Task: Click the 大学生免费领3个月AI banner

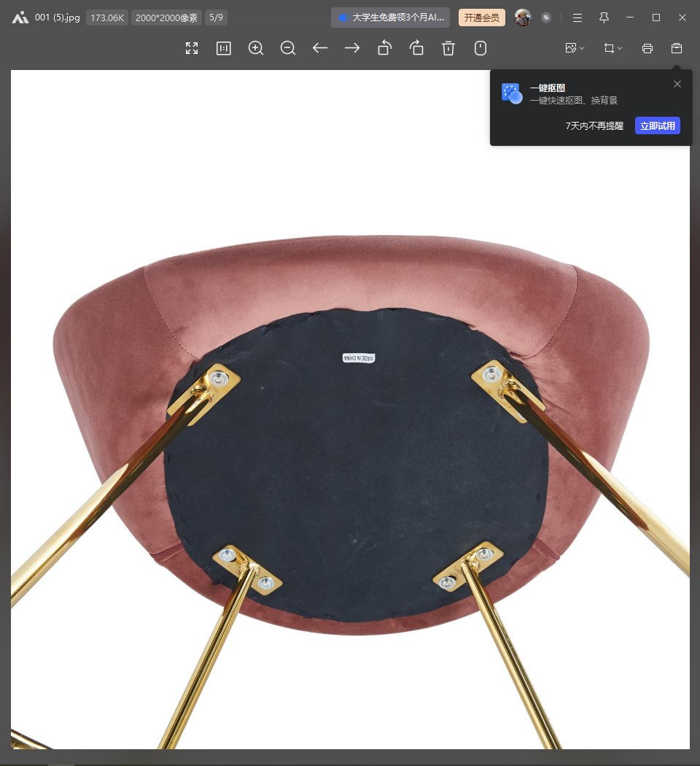Action: coord(392,17)
